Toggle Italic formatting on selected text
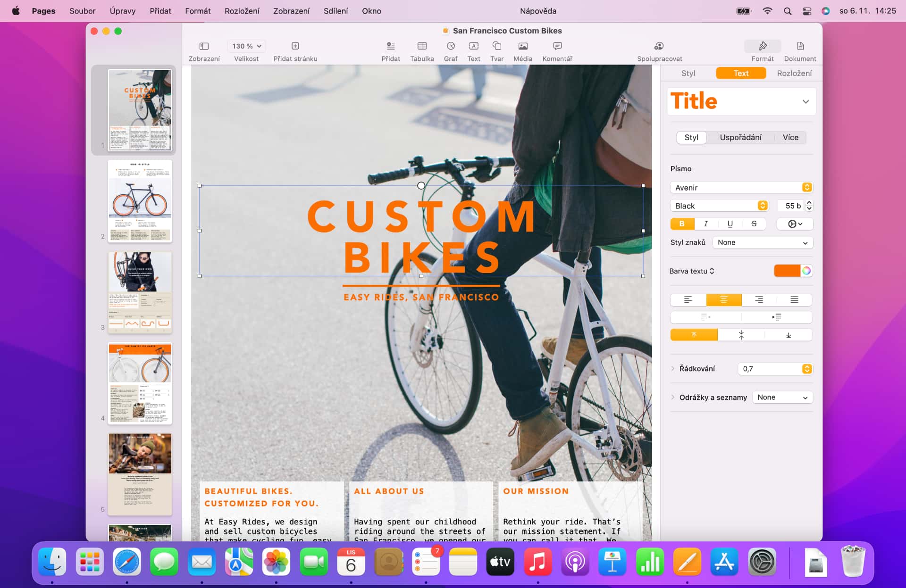906x588 pixels. pos(705,224)
